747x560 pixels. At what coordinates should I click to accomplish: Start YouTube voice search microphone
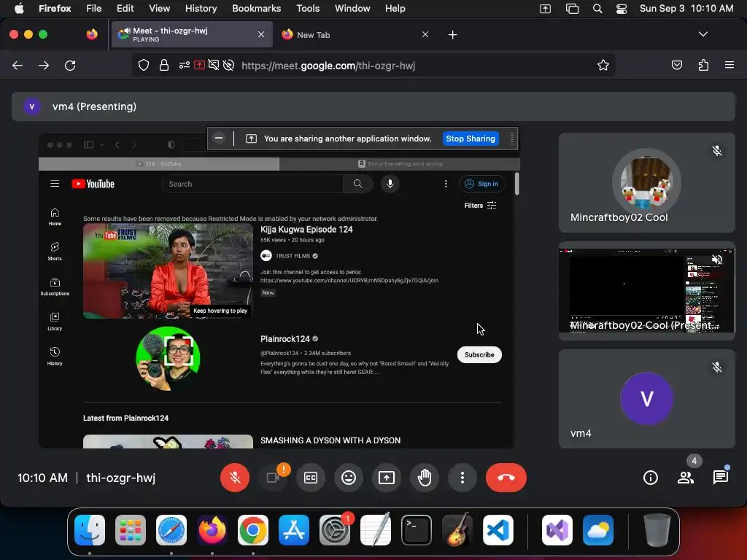coord(390,184)
